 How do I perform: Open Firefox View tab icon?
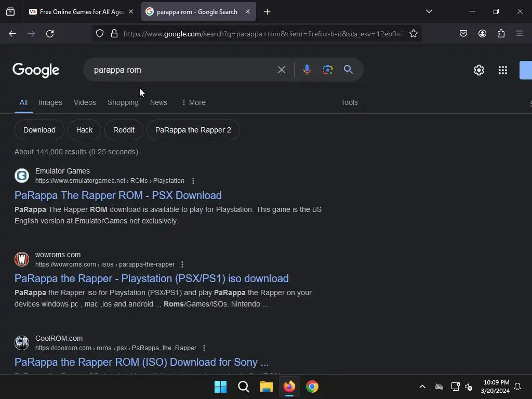click(10, 12)
